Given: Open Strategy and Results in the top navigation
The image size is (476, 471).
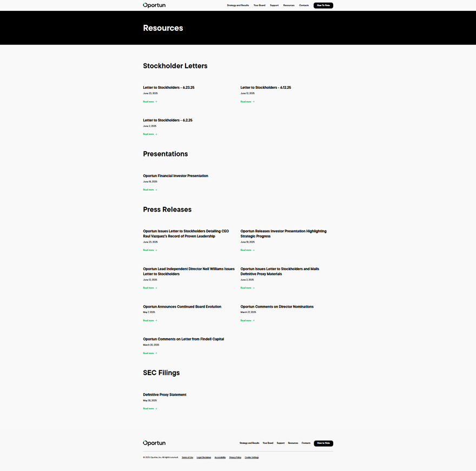Looking at the screenshot, I should click(238, 5).
